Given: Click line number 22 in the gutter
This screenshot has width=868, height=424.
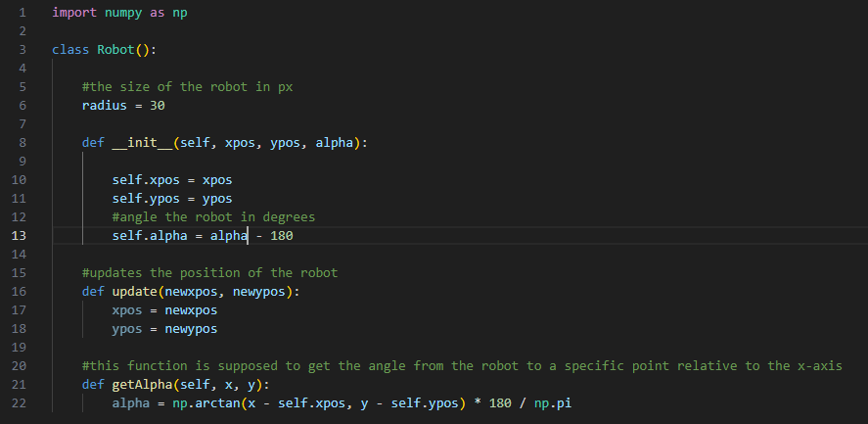Looking at the screenshot, I should pos(19,403).
